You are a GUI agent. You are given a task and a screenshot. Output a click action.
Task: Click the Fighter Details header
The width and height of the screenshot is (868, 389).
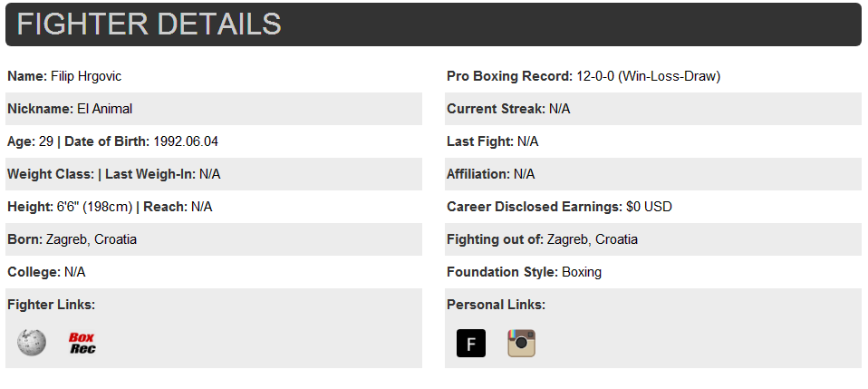(433, 24)
